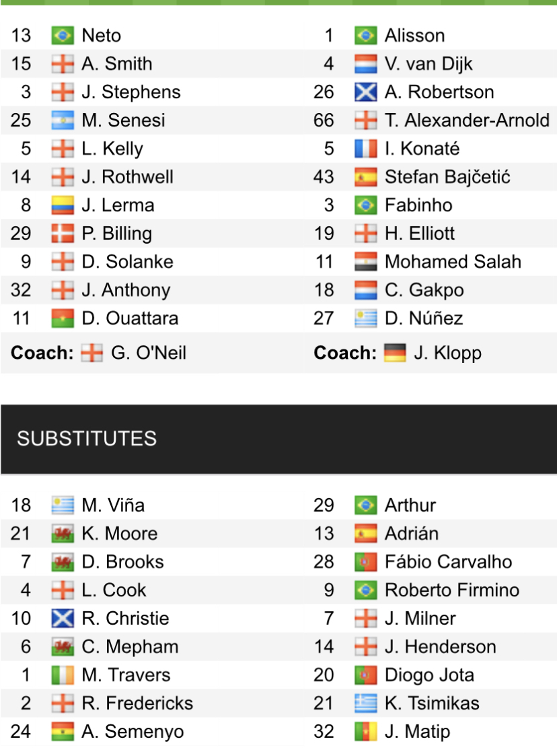Click the Brazil flag beside Neto
Viewport: 557px width, 756px height.
[x=63, y=35]
